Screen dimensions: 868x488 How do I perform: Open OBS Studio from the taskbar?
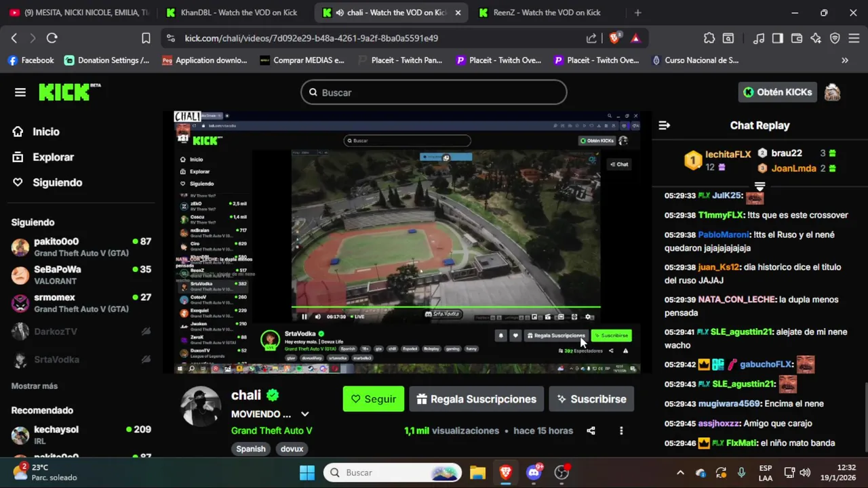coord(561,472)
